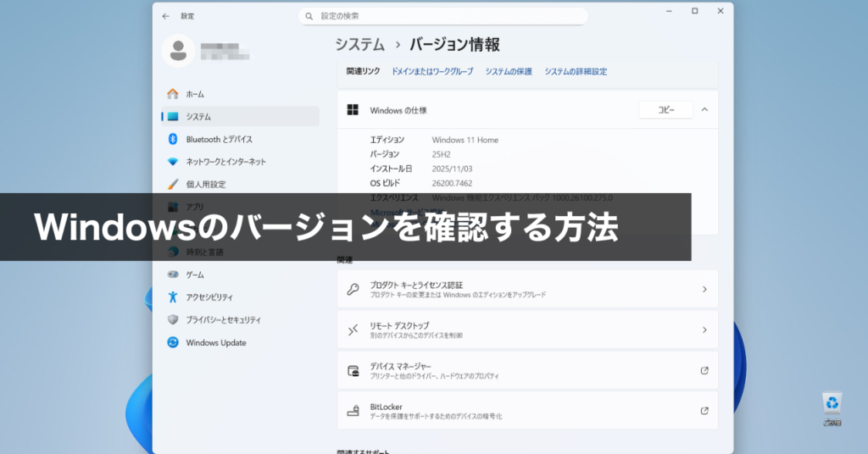
Task: Click the システムの保護 link
Action: (509, 72)
